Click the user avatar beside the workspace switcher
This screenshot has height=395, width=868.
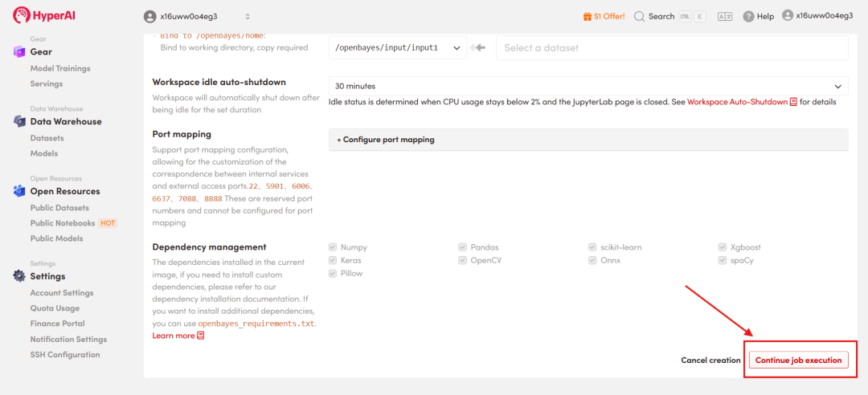(x=149, y=17)
